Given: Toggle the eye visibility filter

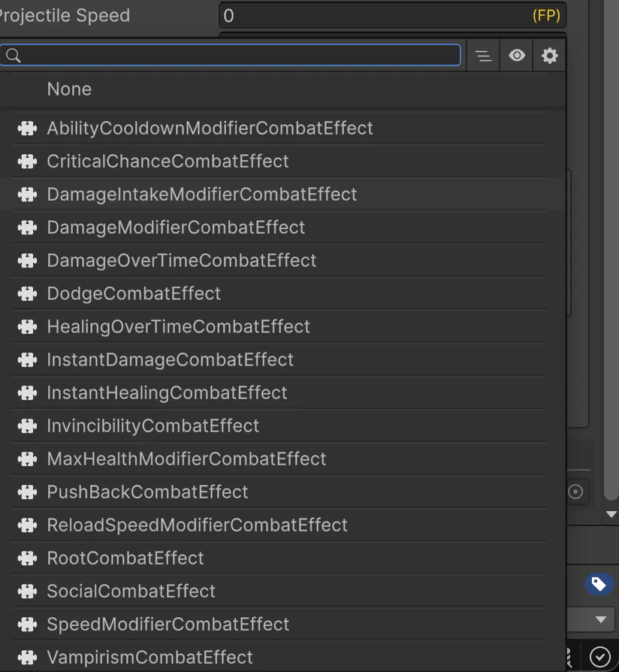Looking at the screenshot, I should 517,56.
